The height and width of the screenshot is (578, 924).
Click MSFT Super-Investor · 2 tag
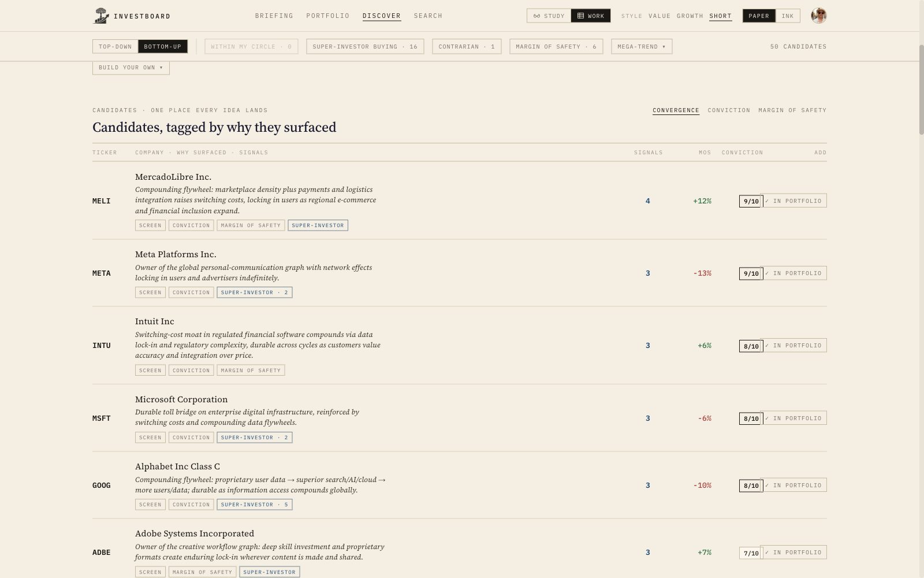click(255, 438)
